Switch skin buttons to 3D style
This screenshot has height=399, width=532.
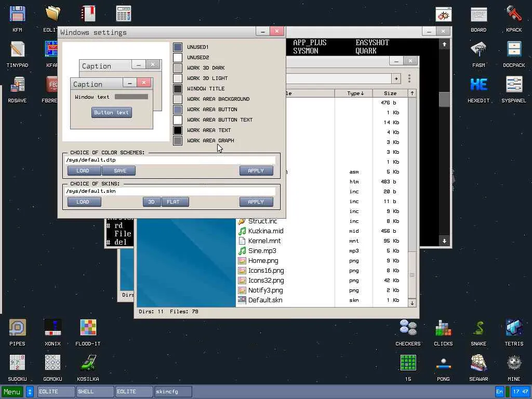tap(152, 202)
